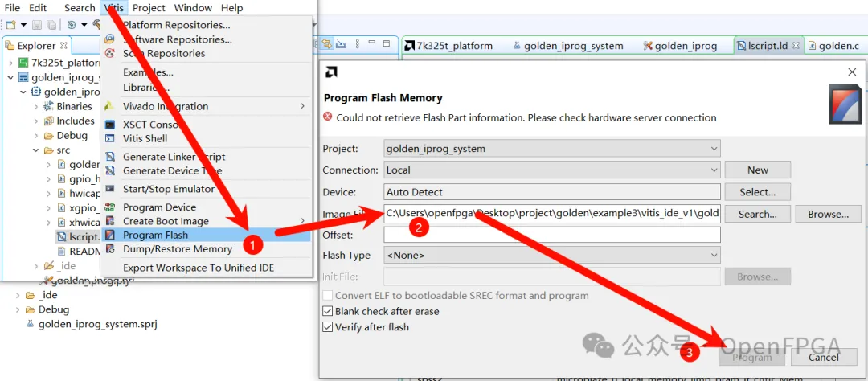
Task: Choose Program Device in the Vitis menu
Action: [159, 207]
